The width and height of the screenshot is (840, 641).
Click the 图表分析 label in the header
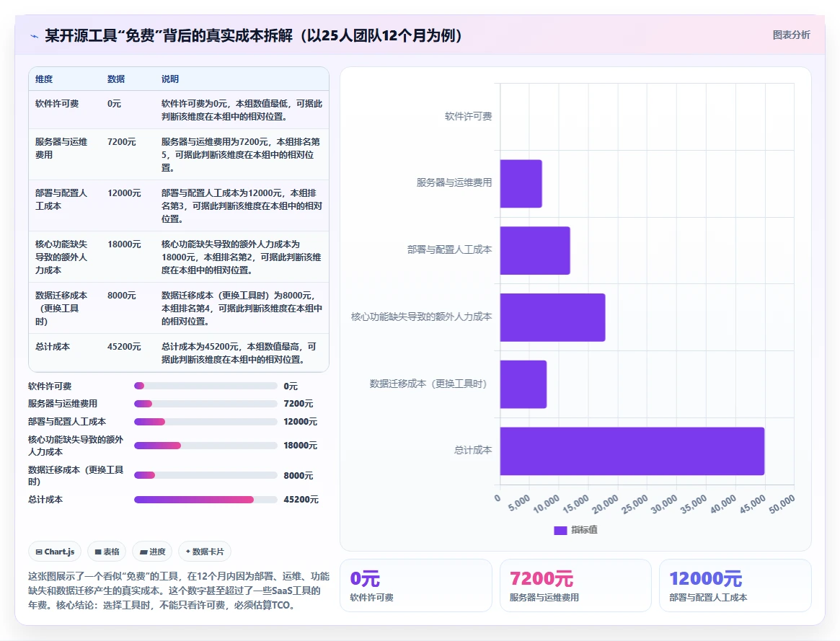[x=791, y=35]
